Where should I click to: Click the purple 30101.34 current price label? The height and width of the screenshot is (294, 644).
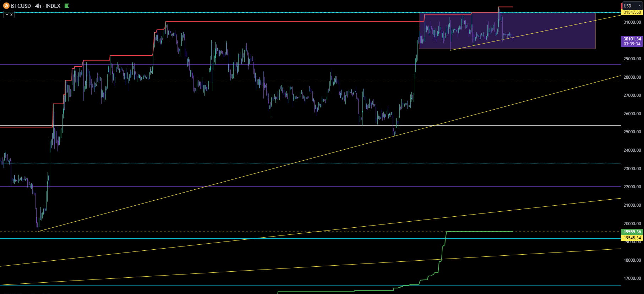coord(632,39)
